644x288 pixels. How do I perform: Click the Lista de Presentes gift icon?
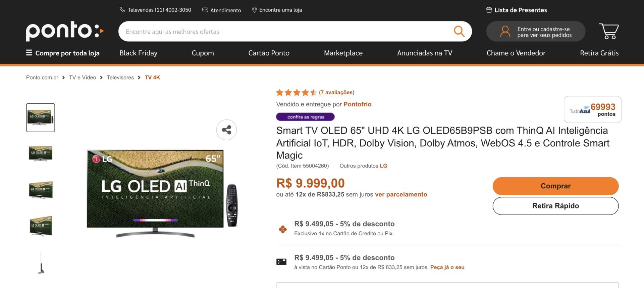click(x=489, y=10)
